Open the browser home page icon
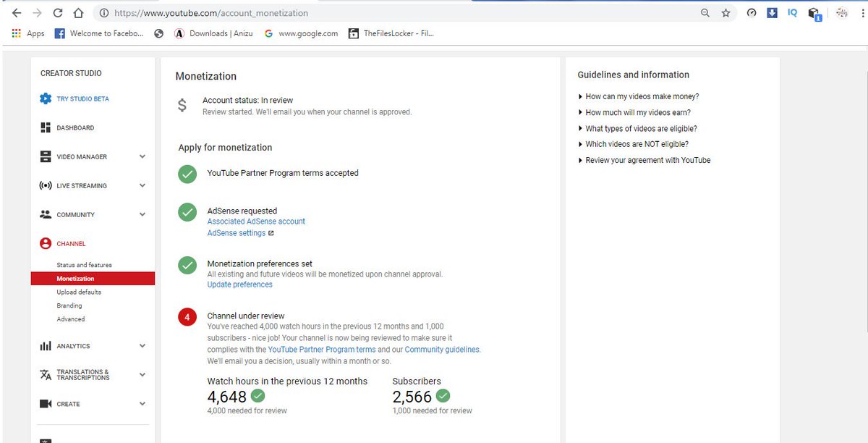Image resolution: width=868 pixels, height=443 pixels. coord(79,13)
